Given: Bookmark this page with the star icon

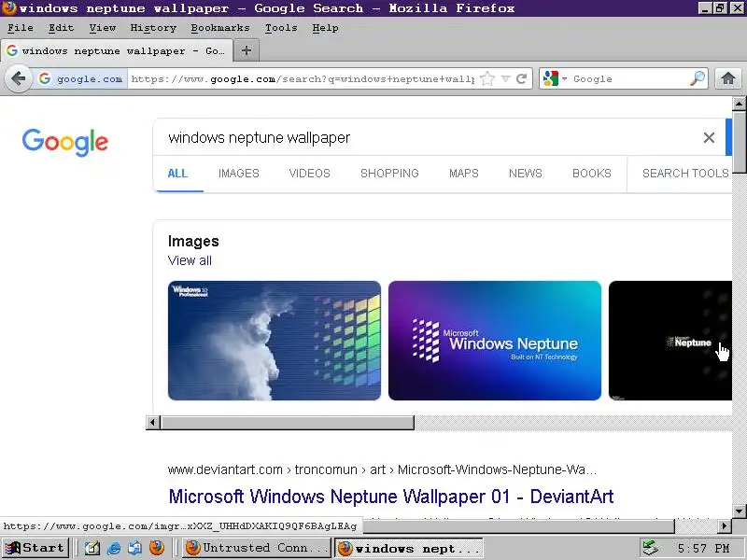Looking at the screenshot, I should (x=487, y=78).
